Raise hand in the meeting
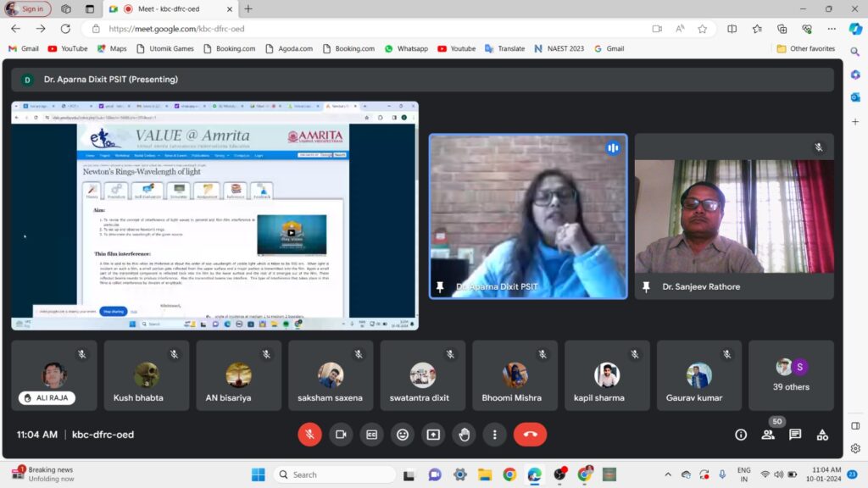This screenshot has width=868, height=488. [464, 435]
